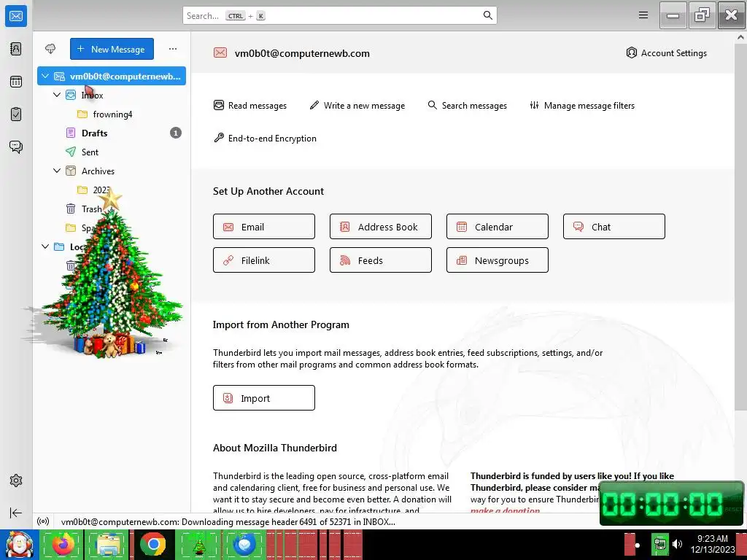Click Search messages

[x=468, y=105]
